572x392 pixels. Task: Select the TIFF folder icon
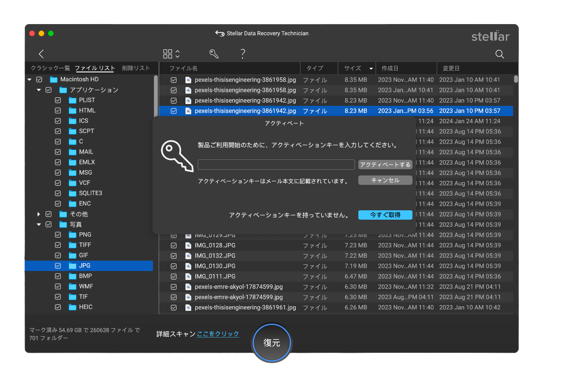tap(72, 245)
